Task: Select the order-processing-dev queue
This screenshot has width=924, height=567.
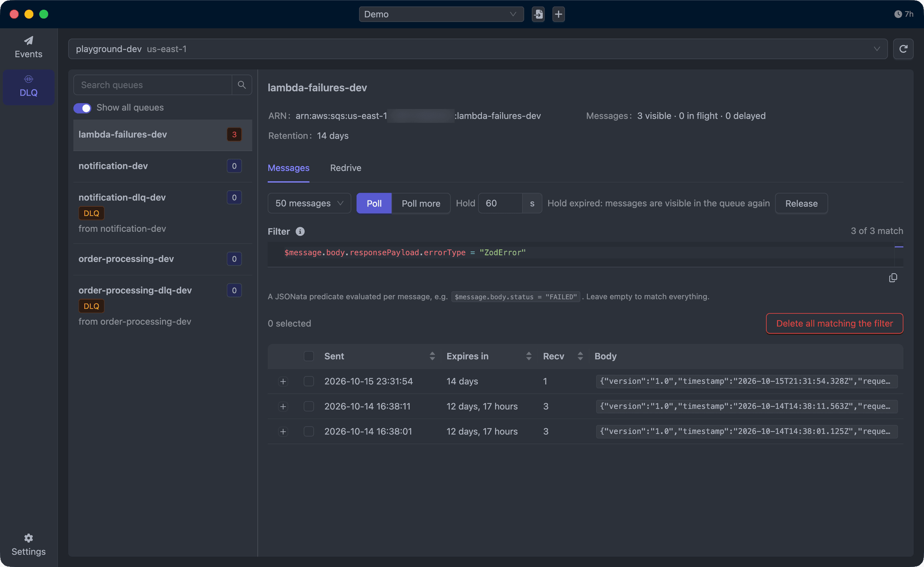Action: tap(163, 259)
